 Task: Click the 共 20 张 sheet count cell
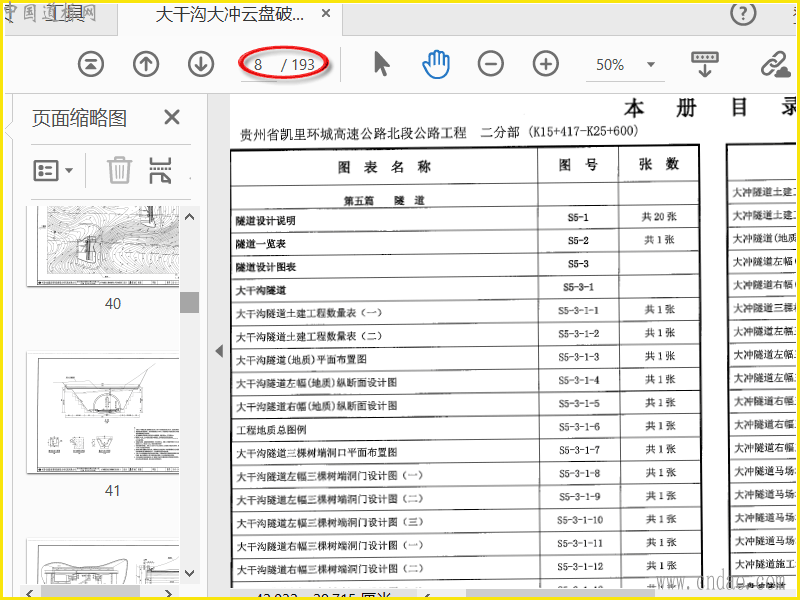(x=659, y=217)
